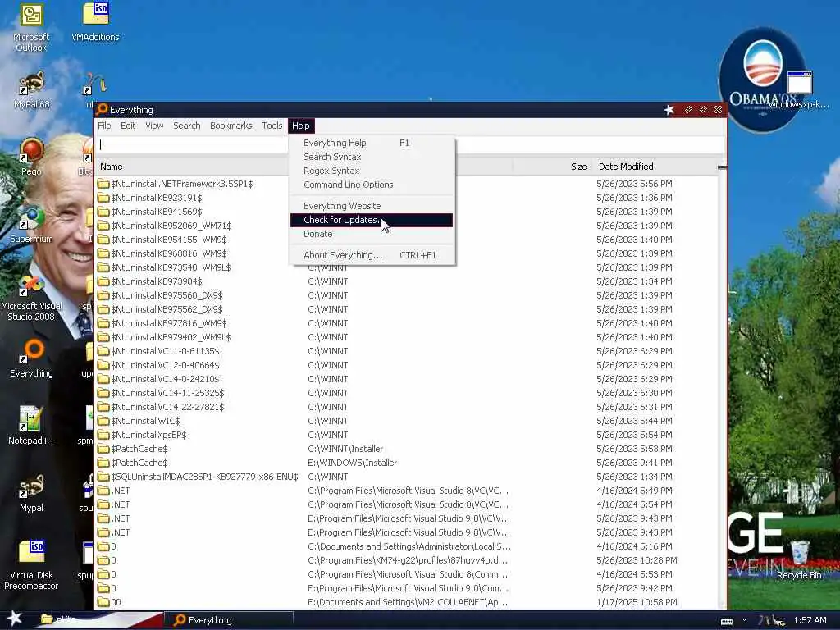
Task: Open VMAdditions iso desktop icon
Action: tap(95, 22)
